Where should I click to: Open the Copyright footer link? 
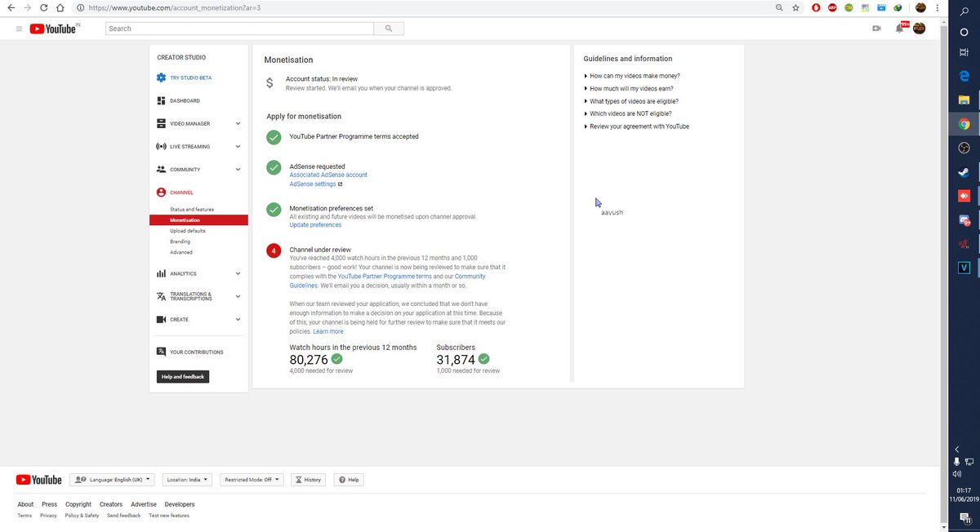[x=78, y=504]
